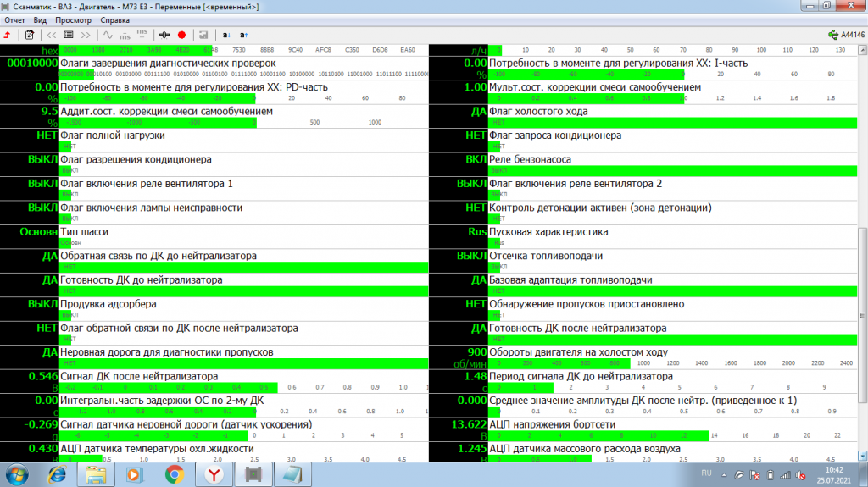Increase font size with a↑ icon
The height and width of the screenshot is (487, 868).
pos(243,35)
